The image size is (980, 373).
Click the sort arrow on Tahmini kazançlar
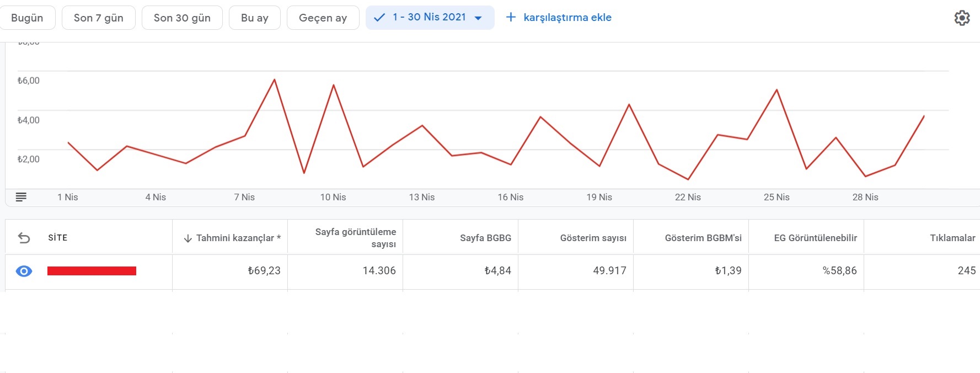pos(188,238)
